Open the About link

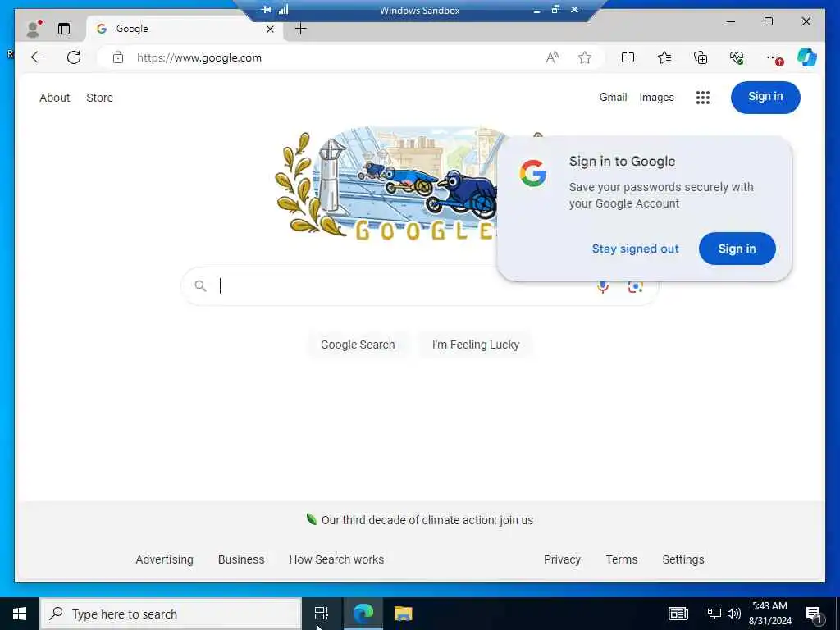coord(55,98)
